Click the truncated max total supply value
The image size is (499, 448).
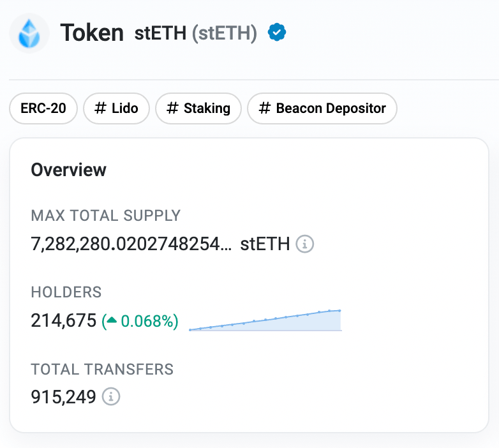point(131,244)
